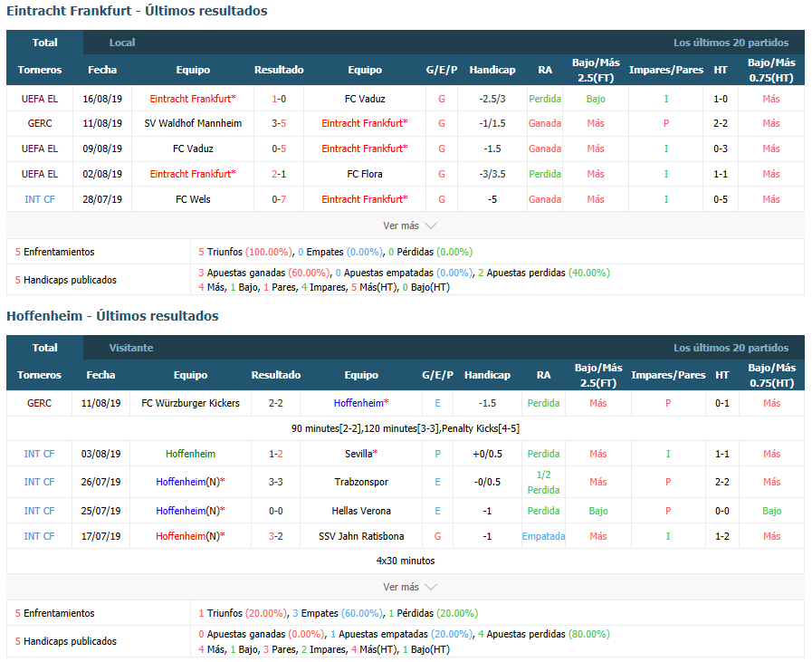Click the 1-2 result vs Sevilla
This screenshot has height=662, width=812.
click(x=275, y=454)
